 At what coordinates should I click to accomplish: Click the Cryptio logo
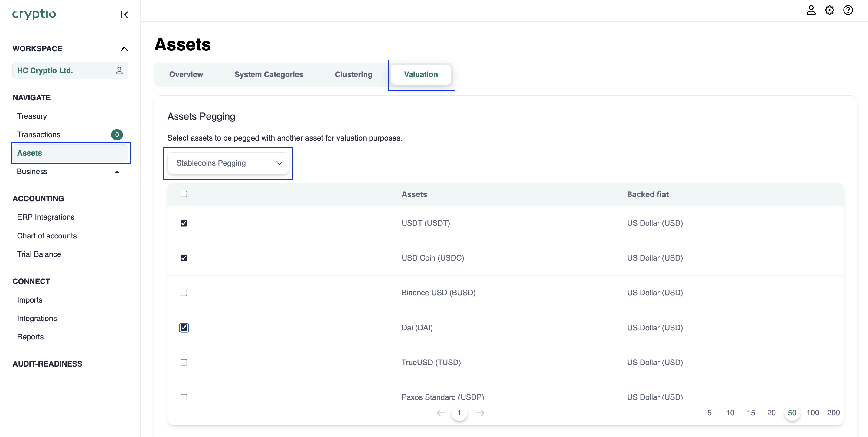pos(34,14)
